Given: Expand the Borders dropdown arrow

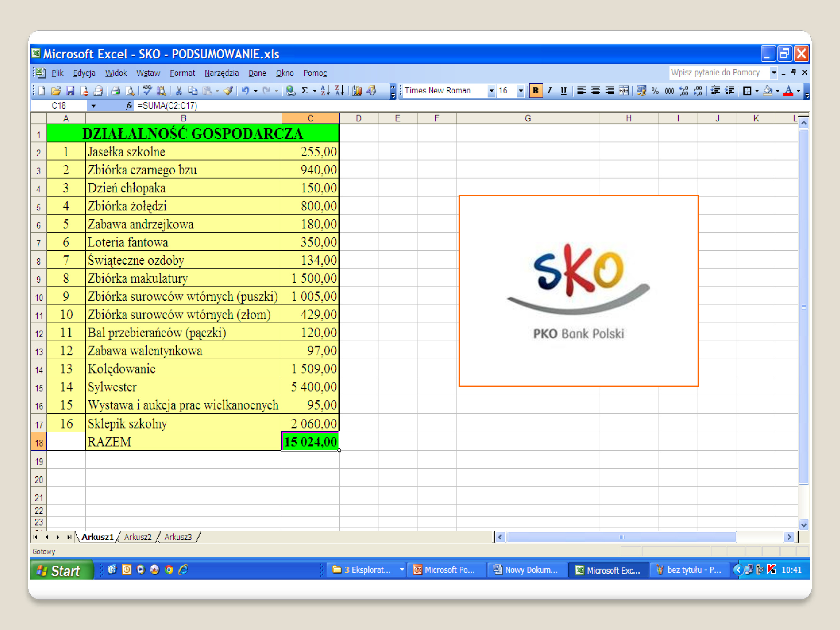Looking at the screenshot, I should (757, 91).
